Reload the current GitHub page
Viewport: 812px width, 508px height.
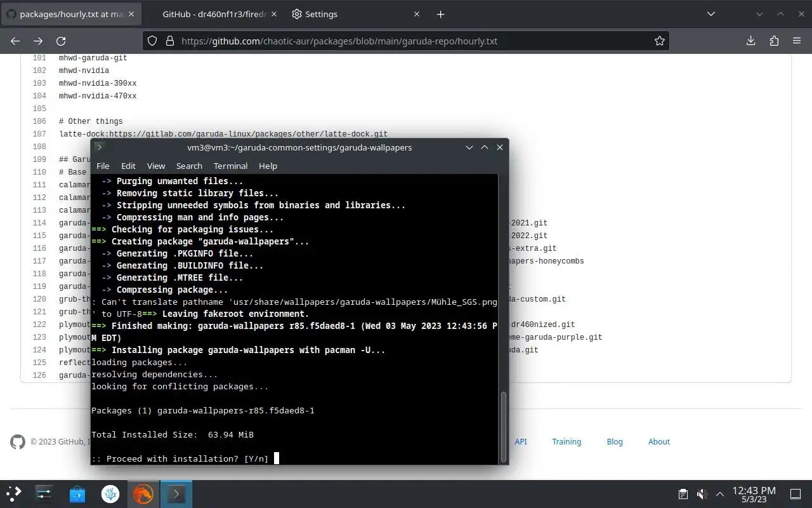tap(61, 41)
